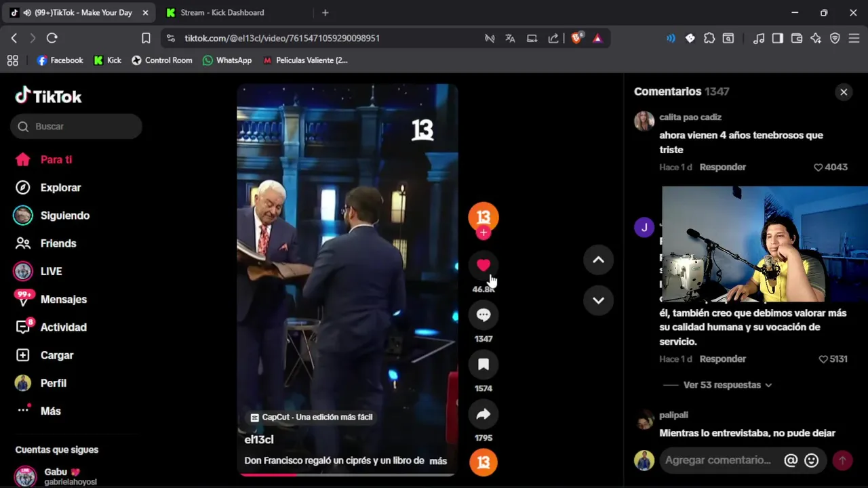Seek on the video progress bar
Screen dimensions: 868x488
(x=347, y=474)
